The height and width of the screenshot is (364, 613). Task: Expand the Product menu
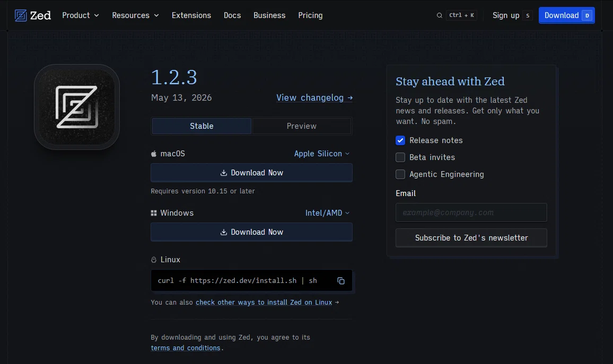81,15
